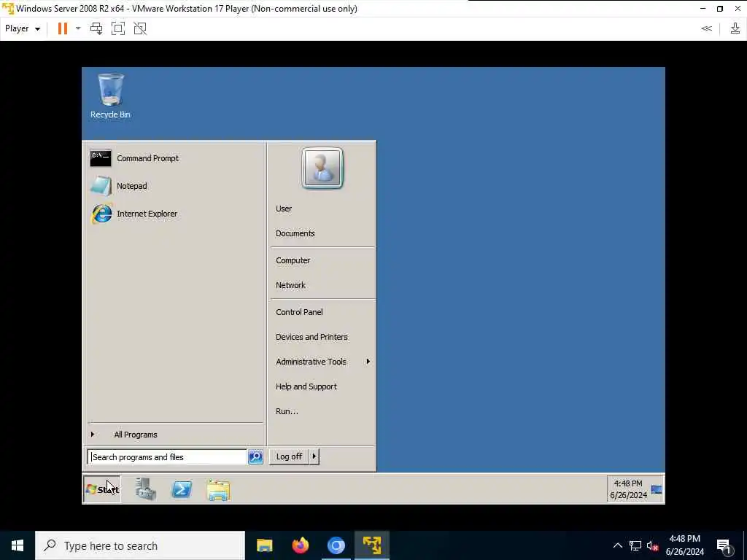Open Windows Explorer from guest taskbar

219,489
